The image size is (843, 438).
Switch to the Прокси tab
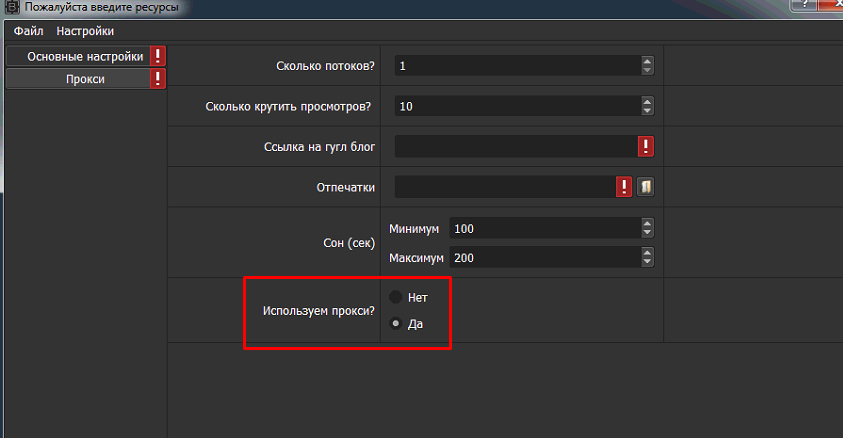(x=78, y=79)
